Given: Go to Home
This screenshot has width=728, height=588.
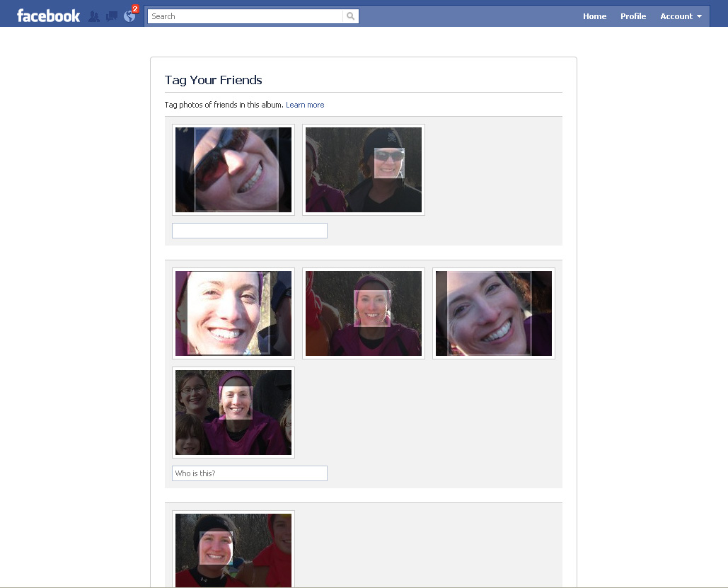Looking at the screenshot, I should pos(595,16).
